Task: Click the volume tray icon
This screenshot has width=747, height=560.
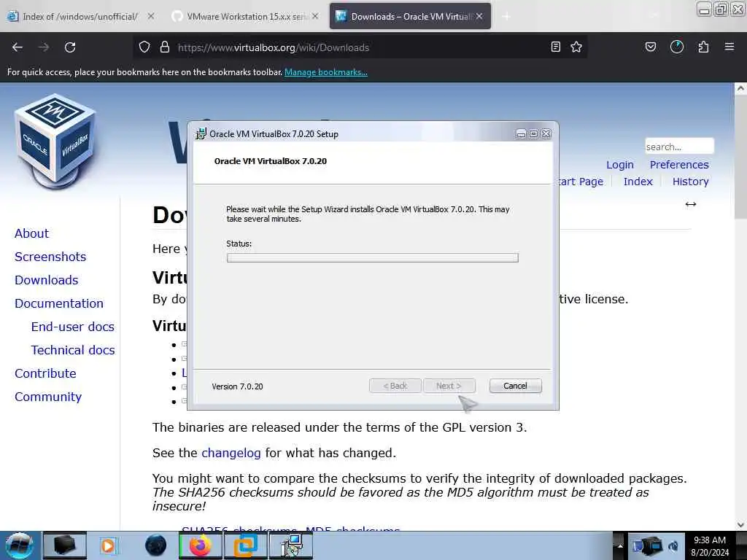Action: (x=673, y=546)
